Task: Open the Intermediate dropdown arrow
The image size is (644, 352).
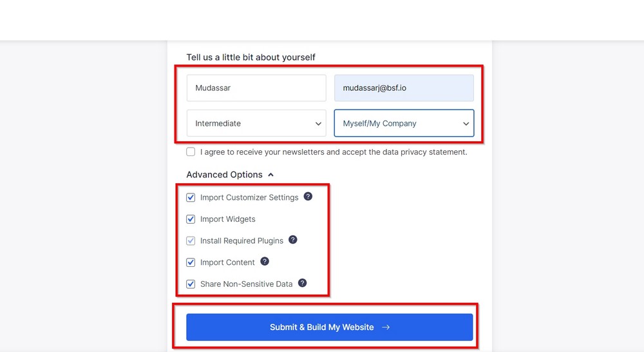Action: click(318, 124)
